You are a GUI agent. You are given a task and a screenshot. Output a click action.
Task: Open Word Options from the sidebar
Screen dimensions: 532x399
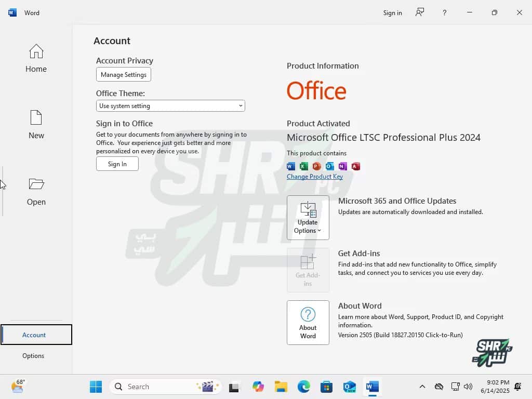coord(33,355)
